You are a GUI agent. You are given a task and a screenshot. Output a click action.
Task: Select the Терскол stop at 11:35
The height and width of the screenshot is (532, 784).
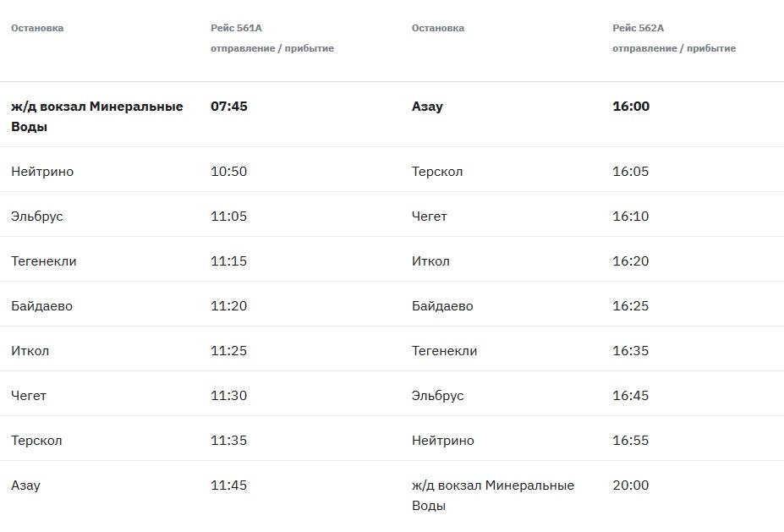36,441
